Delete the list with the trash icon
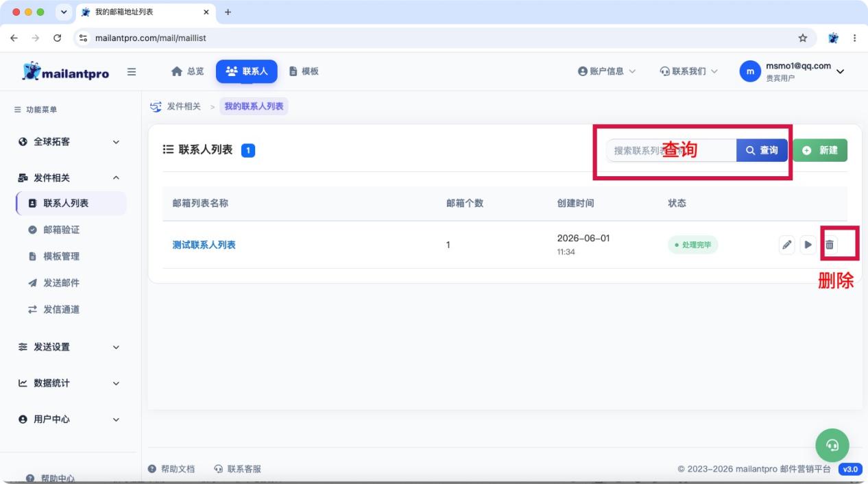This screenshot has height=484, width=868. coord(830,245)
